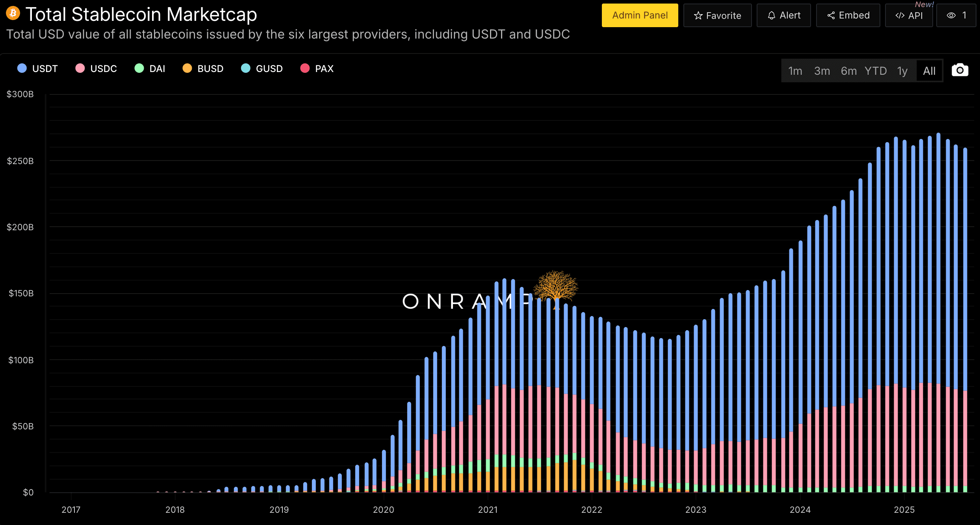980x525 pixels.
Task: Click the blue USDT color dot
Action: [x=22, y=68]
